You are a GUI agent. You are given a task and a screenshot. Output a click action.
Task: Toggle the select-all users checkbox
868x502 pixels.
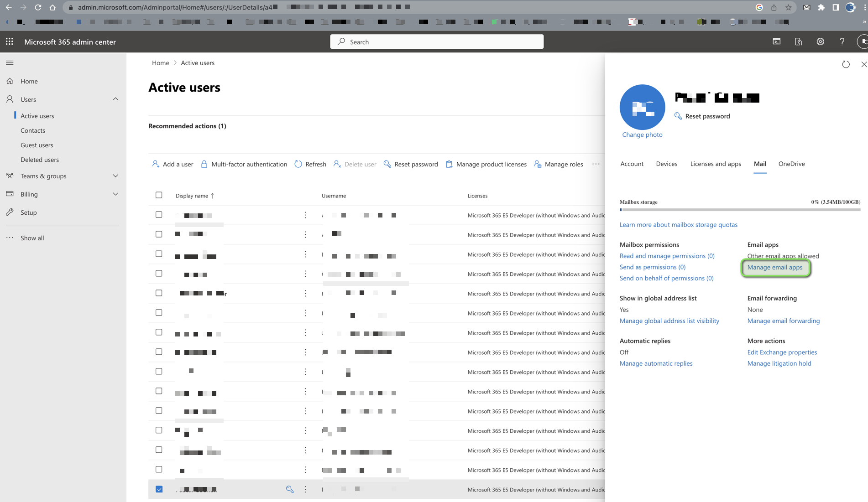[x=159, y=195]
